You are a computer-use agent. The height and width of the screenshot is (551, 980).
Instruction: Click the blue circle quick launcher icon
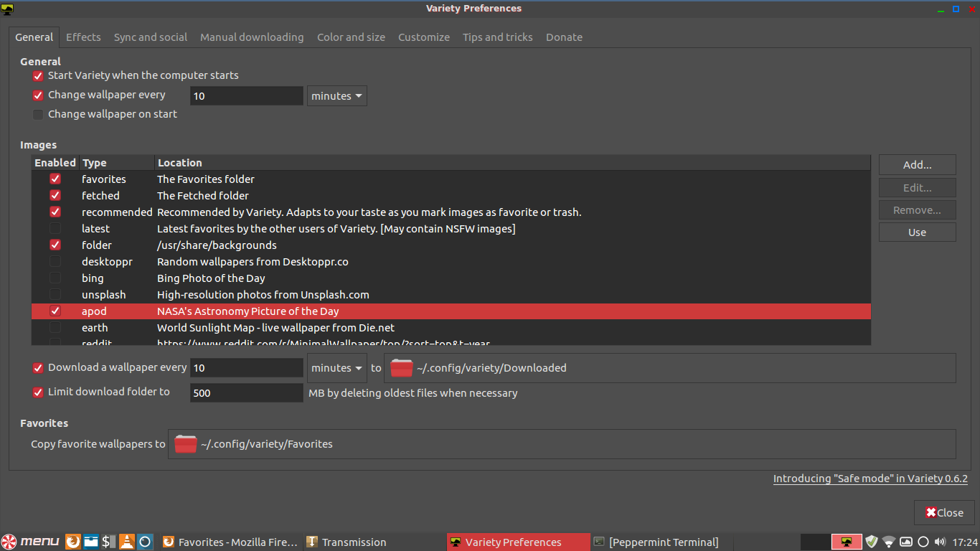click(144, 542)
